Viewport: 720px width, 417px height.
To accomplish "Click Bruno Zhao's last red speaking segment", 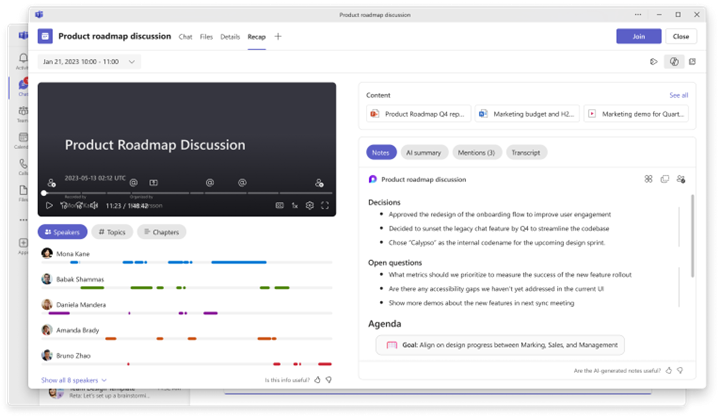I will pyautogui.click(x=325, y=364).
